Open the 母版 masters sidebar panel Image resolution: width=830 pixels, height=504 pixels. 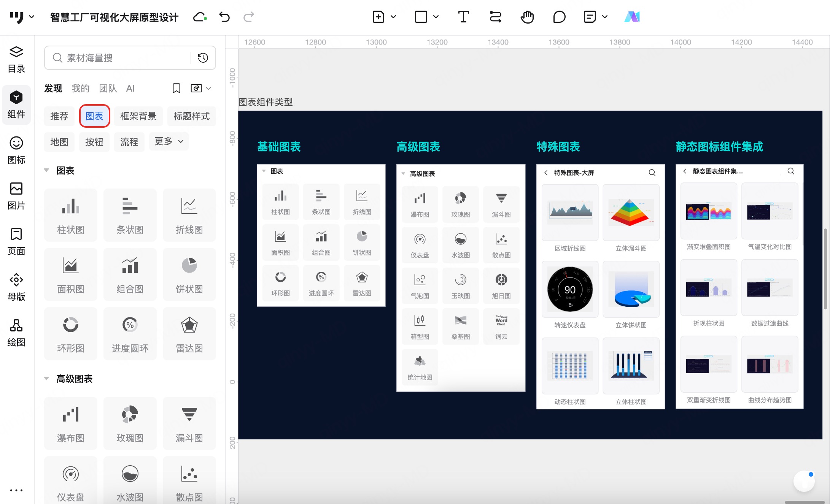16,287
